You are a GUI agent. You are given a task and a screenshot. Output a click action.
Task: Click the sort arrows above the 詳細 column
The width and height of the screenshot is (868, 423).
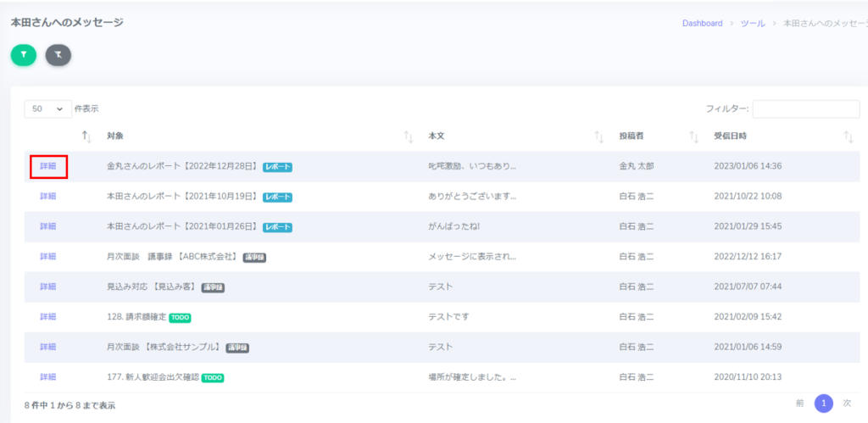86,136
